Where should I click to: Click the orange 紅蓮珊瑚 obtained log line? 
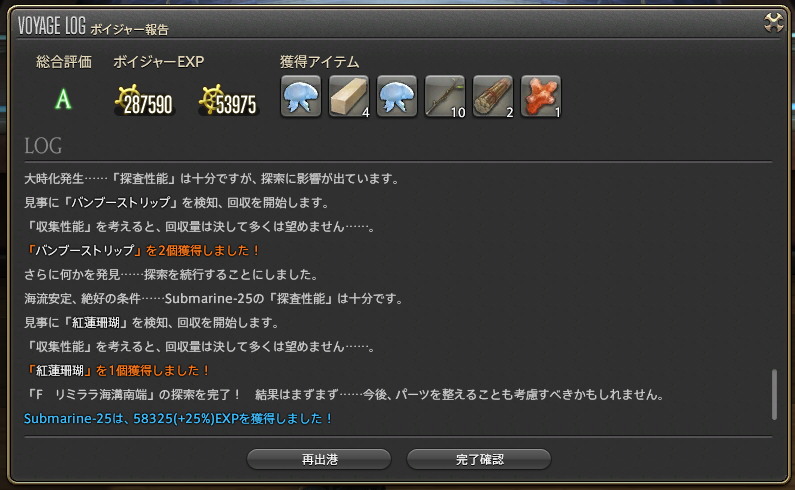point(118,371)
